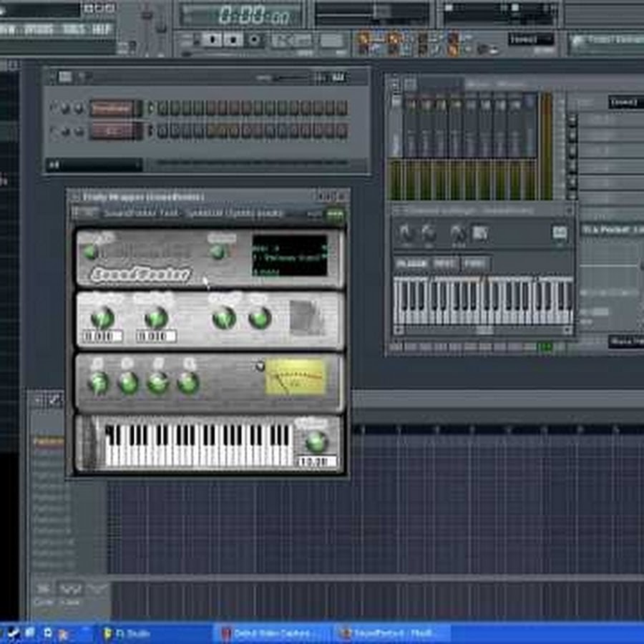Toggle the last step of the second channel
The image size is (644, 644).
[x=342, y=131]
